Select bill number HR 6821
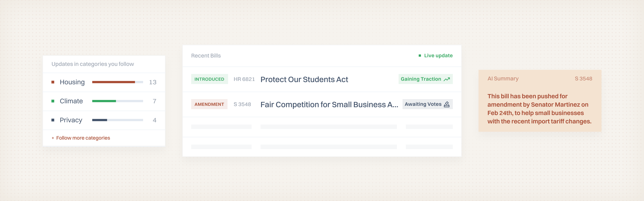 tap(244, 79)
